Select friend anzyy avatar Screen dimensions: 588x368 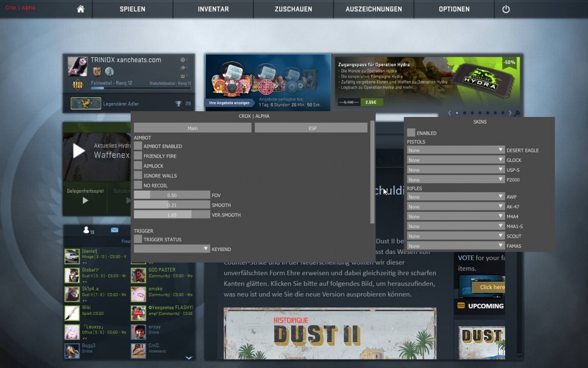pos(138,332)
